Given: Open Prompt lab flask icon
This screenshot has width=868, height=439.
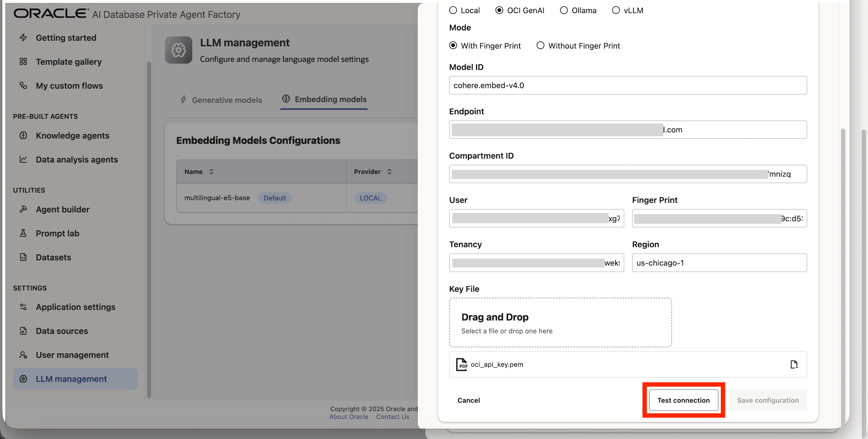Looking at the screenshot, I should click(x=23, y=233).
